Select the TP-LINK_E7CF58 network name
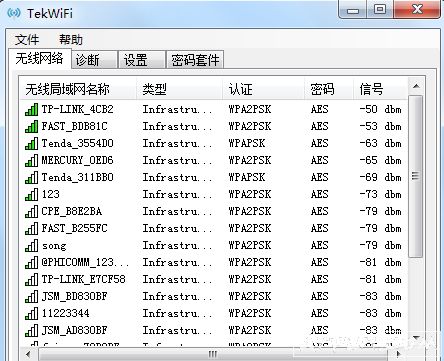 [83, 279]
